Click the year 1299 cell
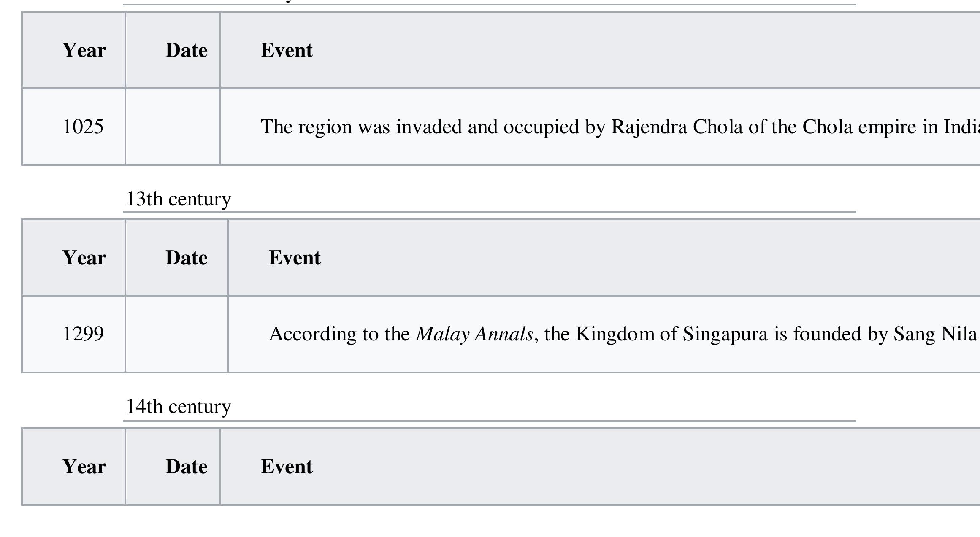Image resolution: width=980 pixels, height=537 pixels. coord(83,334)
